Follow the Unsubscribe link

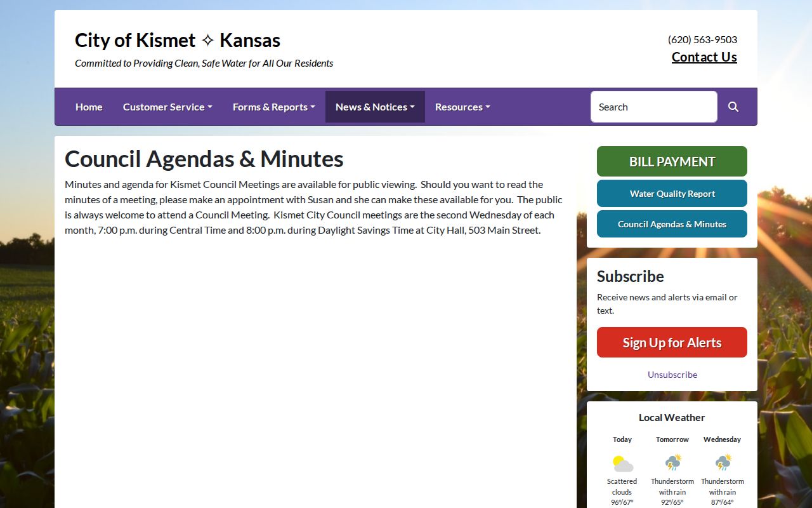(x=672, y=375)
